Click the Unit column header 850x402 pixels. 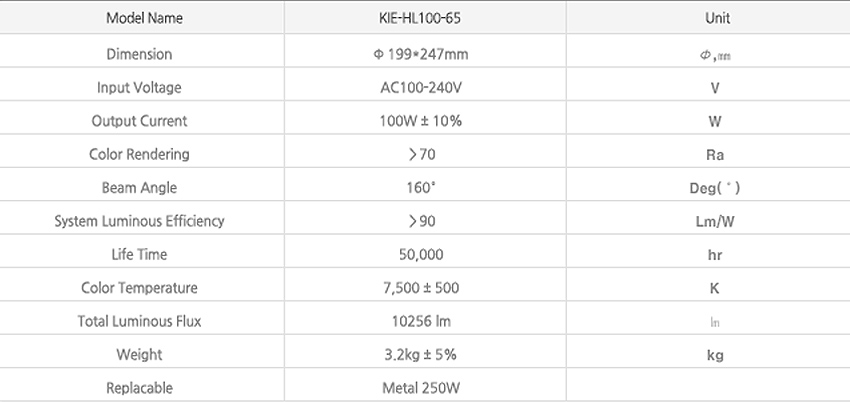[717, 18]
